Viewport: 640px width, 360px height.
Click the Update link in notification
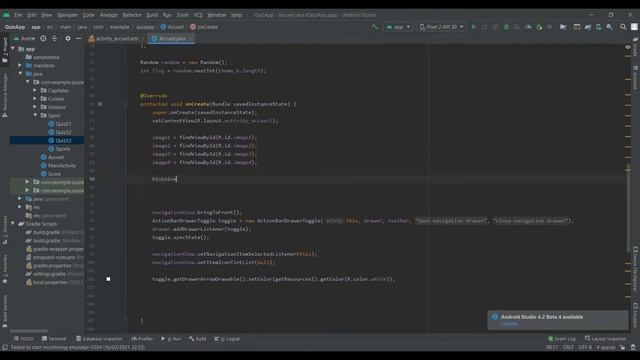pos(509,324)
